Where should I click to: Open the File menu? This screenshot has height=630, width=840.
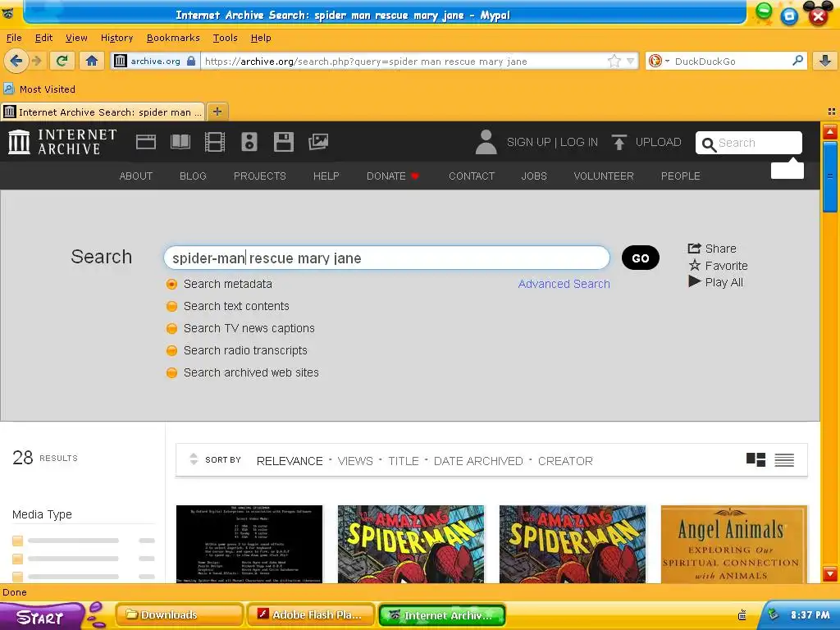(14, 38)
